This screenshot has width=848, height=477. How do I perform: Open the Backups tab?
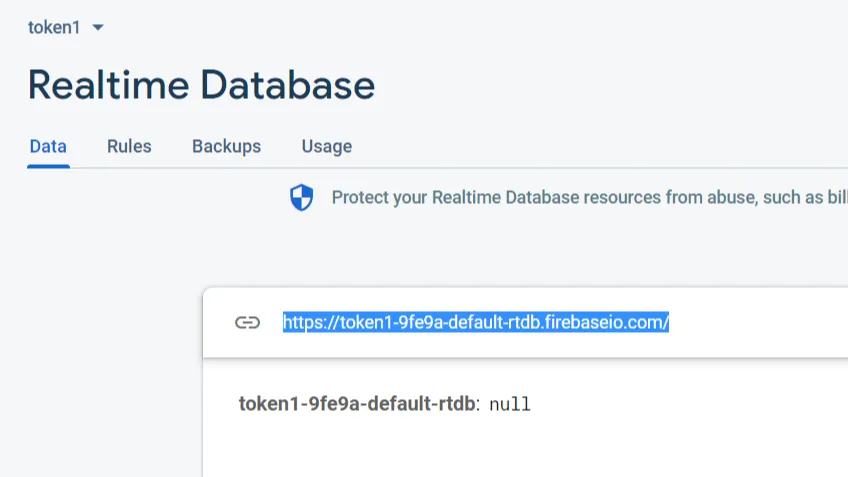[x=227, y=147]
